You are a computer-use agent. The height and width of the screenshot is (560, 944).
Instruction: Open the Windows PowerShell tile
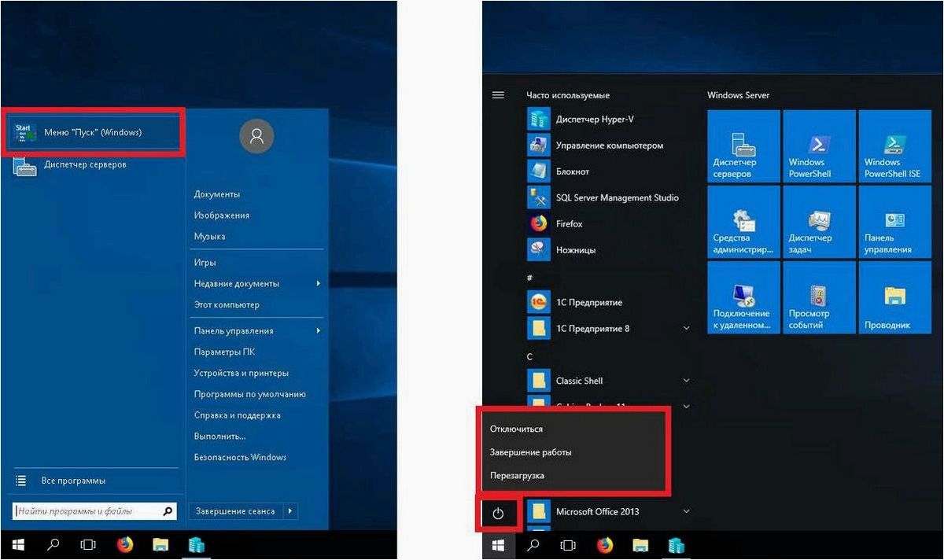click(x=819, y=146)
